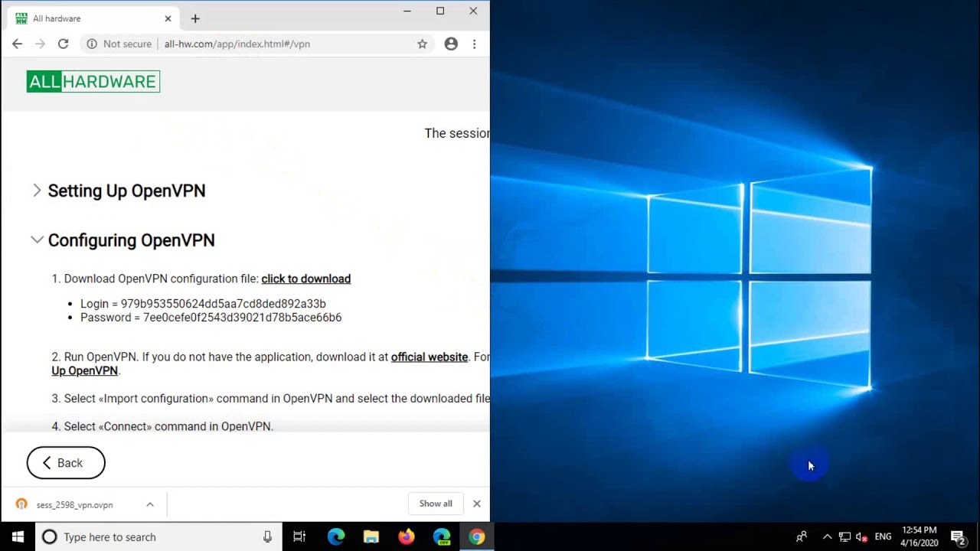Image resolution: width=980 pixels, height=551 pixels.
Task: Reload the page in Chrome
Action: click(x=63, y=44)
